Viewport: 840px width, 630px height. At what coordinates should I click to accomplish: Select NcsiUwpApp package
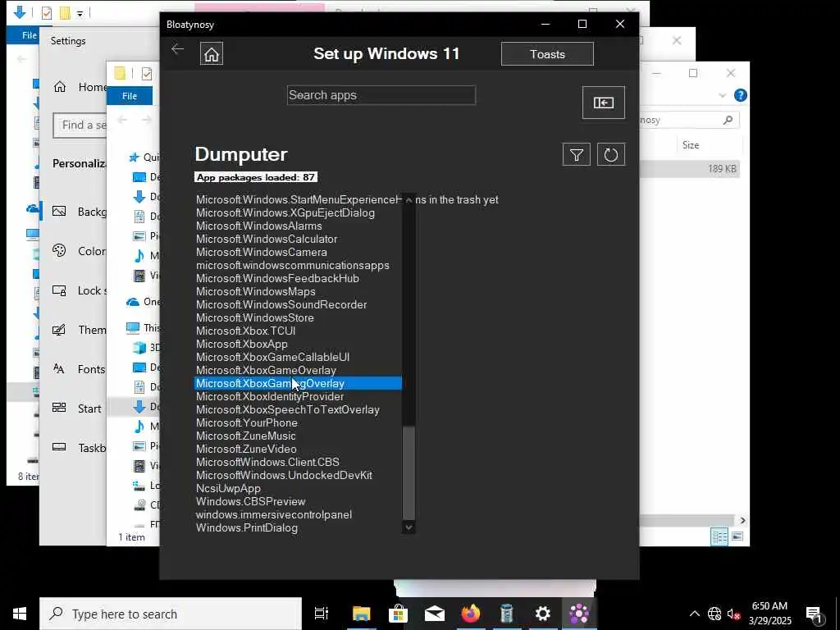228,489
